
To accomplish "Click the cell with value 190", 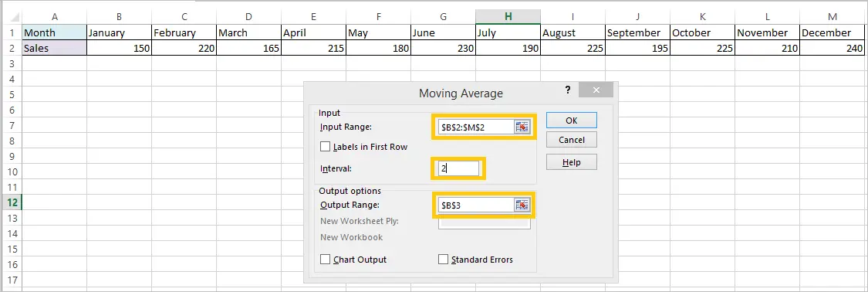I will click(508, 48).
